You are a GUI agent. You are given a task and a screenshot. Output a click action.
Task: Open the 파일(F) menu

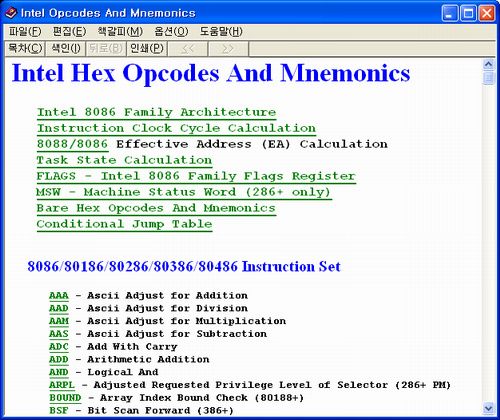click(25, 32)
